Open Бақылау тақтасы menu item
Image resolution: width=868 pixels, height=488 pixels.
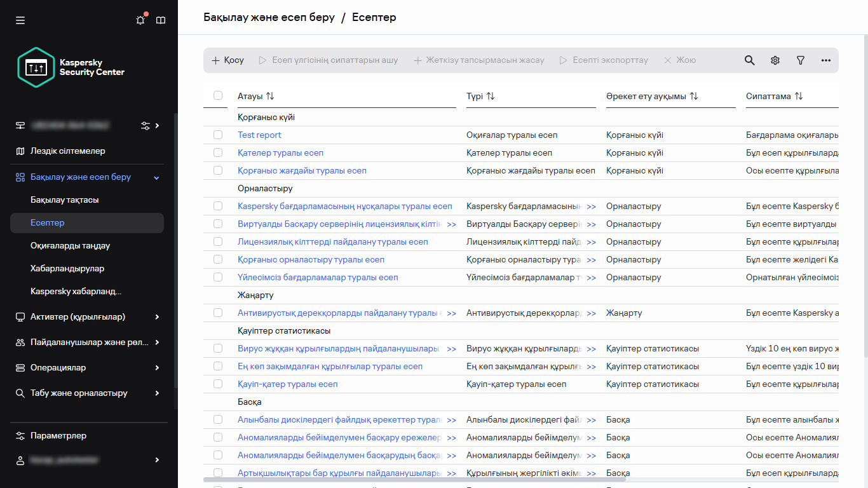coord(65,200)
